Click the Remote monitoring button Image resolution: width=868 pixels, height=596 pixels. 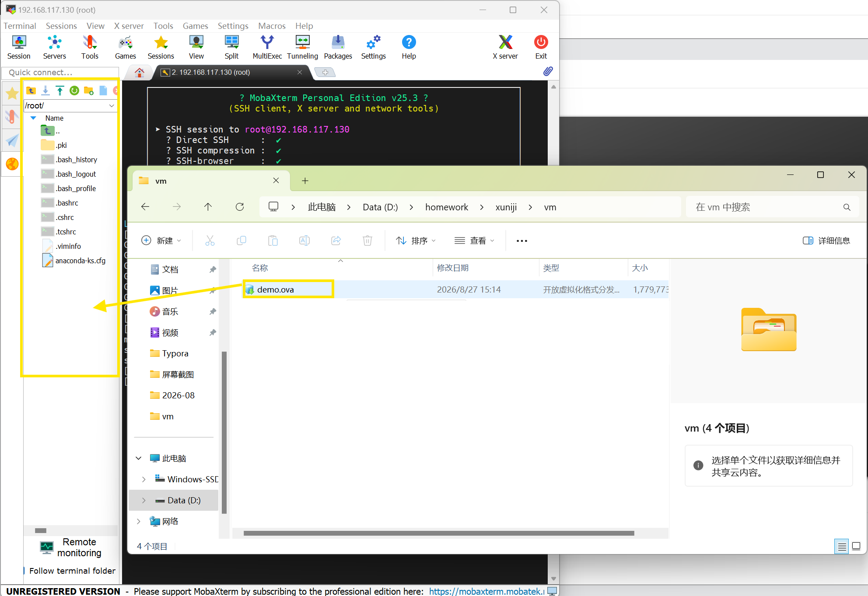tap(70, 547)
